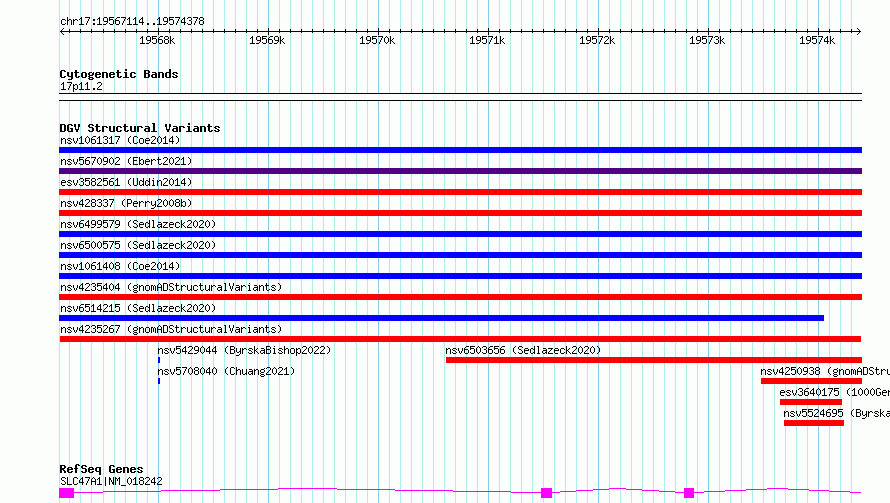Open the nsv428337 (Perry2008b) variant
Viewport: 890px width, 503px height.
coord(126,203)
